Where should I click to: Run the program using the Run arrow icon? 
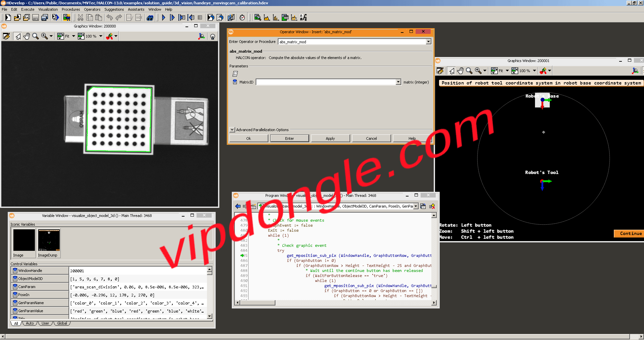(x=164, y=18)
